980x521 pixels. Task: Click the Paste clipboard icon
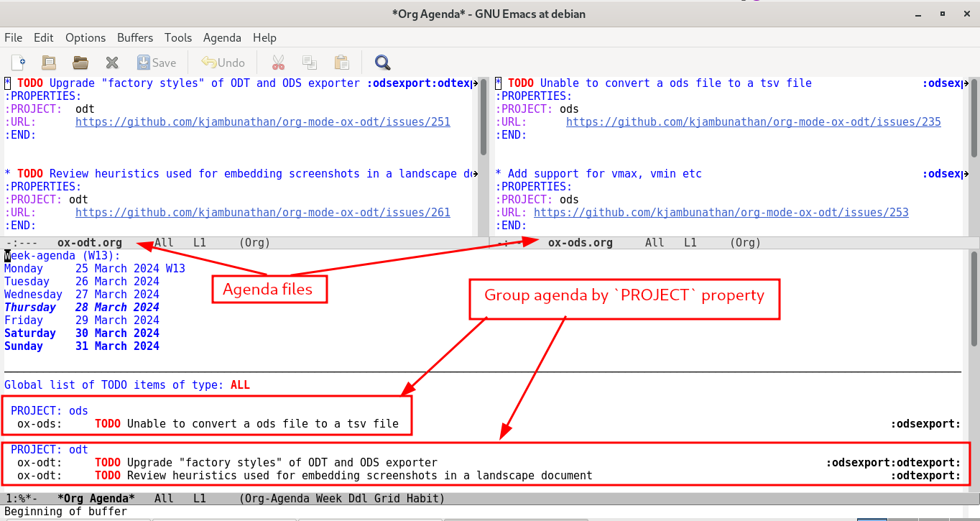(x=341, y=63)
